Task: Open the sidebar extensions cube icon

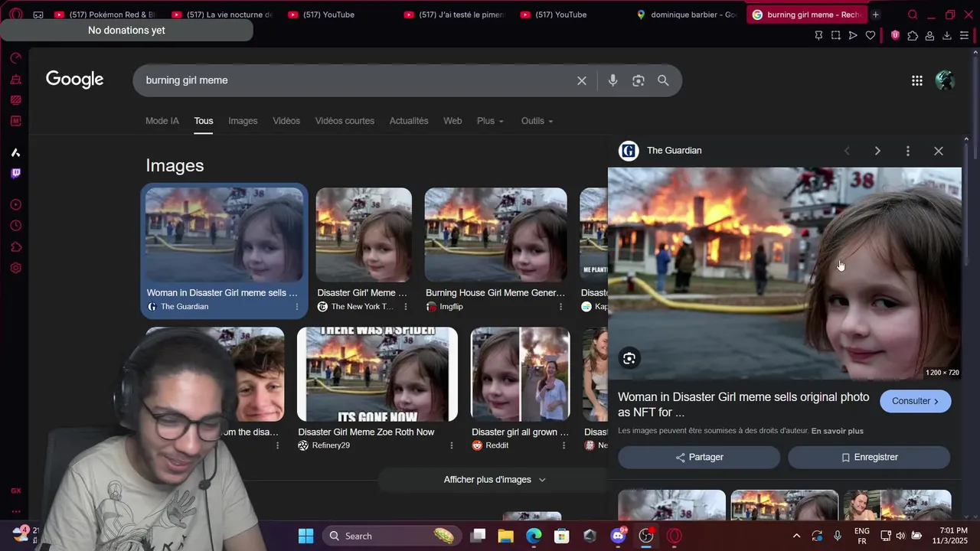Action: click(15, 247)
